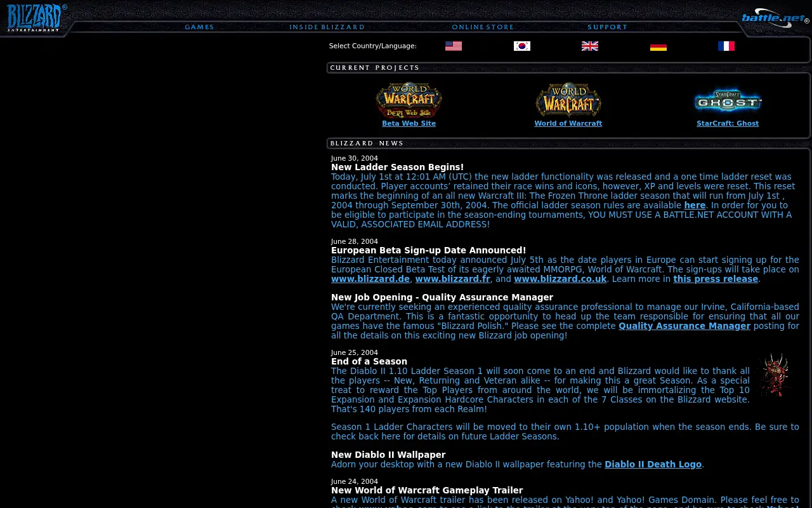The height and width of the screenshot is (508, 812).
Task: Click the World of Warcraft logo image
Action: click(x=568, y=100)
